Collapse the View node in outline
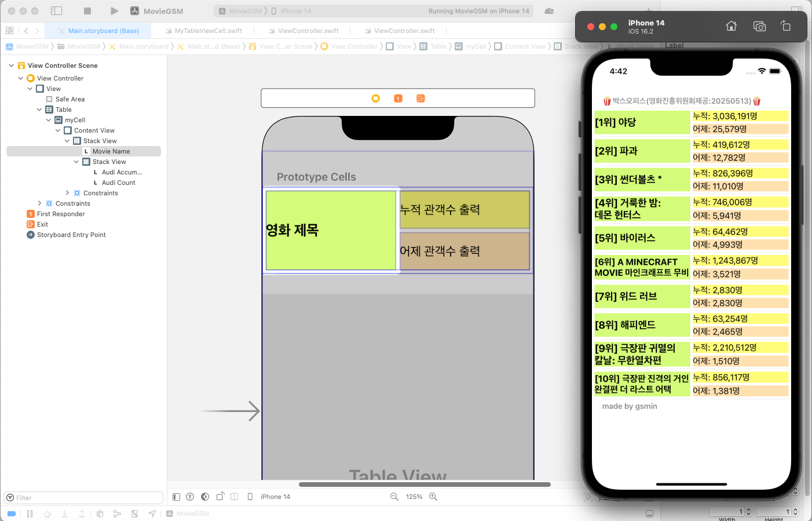 (x=30, y=89)
